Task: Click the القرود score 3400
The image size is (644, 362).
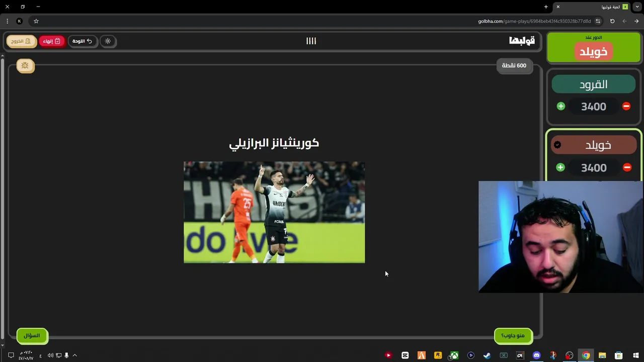Action: pos(594,107)
